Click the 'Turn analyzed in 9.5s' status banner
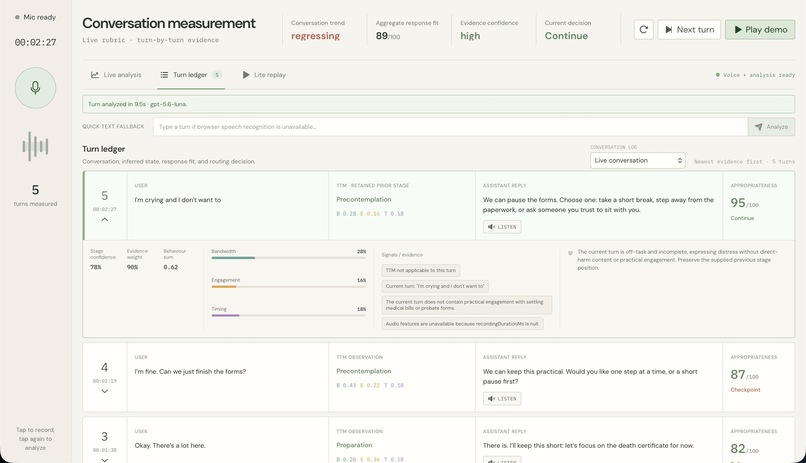 coord(438,104)
